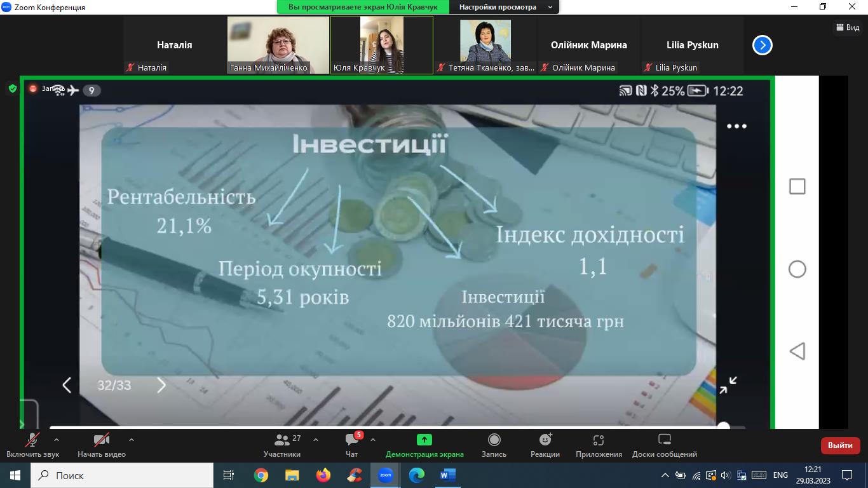The width and height of the screenshot is (868, 488).
Task: Open the three-dots menu on shared slide
Action: coord(736,126)
